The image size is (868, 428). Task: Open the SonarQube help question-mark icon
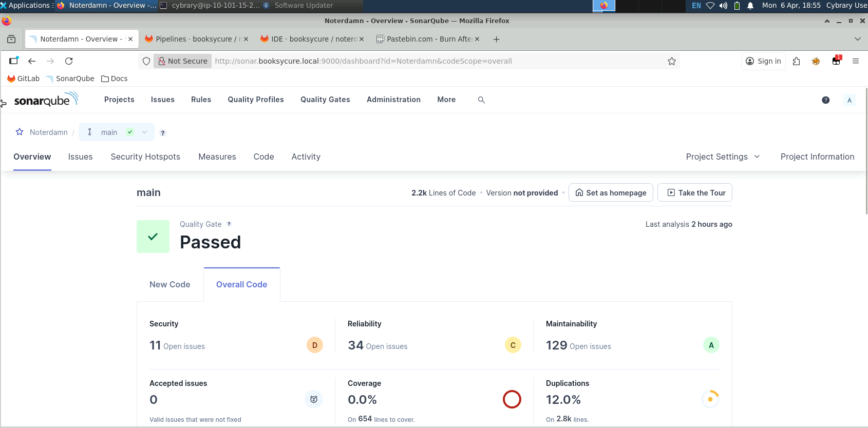tap(825, 100)
